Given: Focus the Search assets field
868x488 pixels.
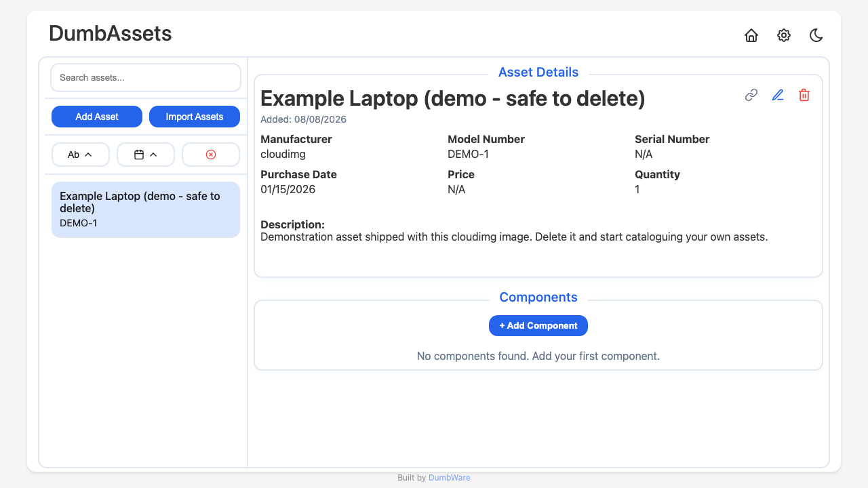Looking at the screenshot, I should [x=146, y=77].
